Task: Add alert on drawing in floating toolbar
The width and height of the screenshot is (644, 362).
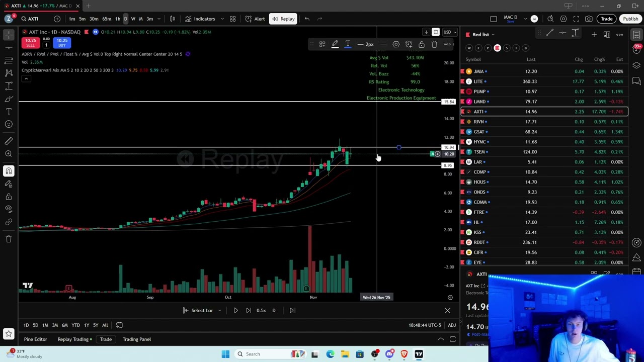Action: coord(409,44)
